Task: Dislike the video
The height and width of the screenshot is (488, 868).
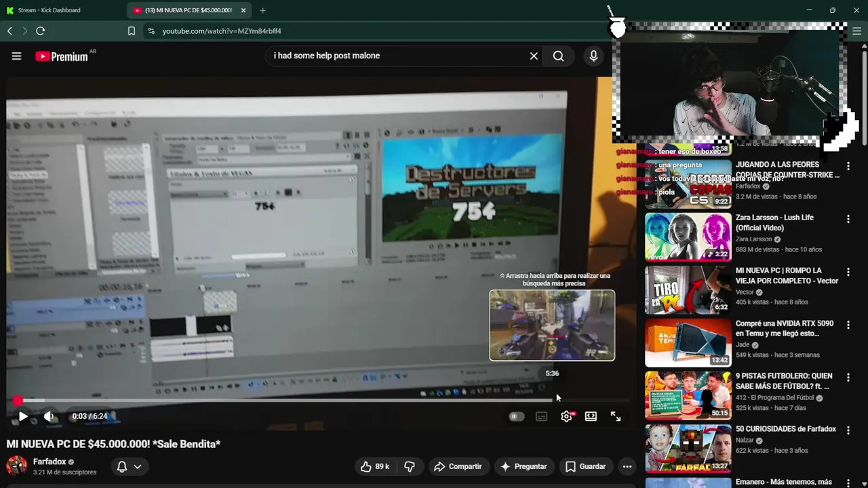Action: coord(410,466)
